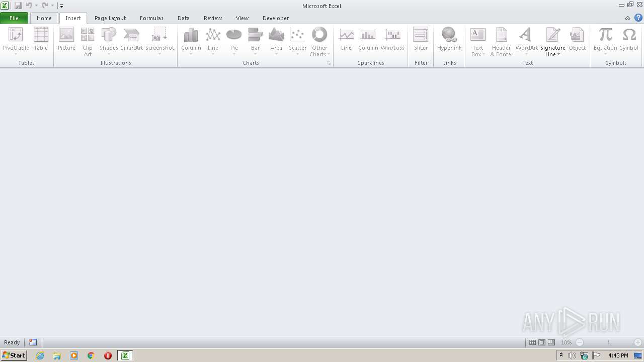Open the File tab
Screen dimensions: 644x362
tap(14, 18)
